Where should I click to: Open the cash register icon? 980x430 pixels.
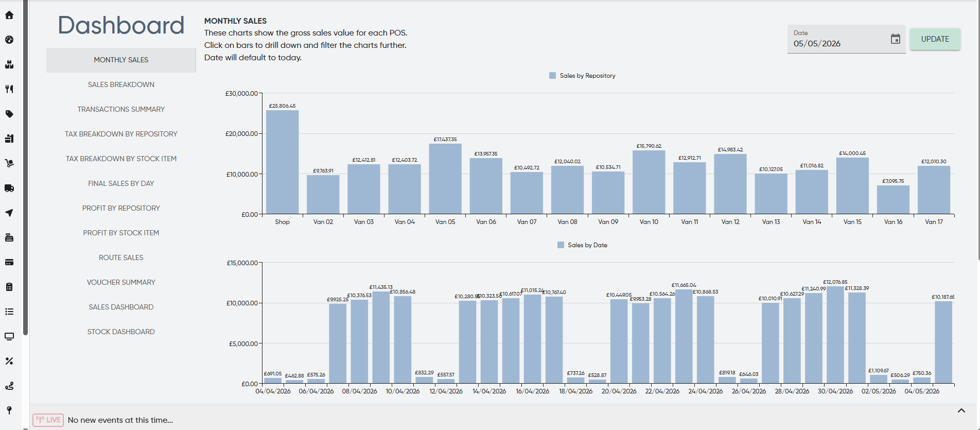click(x=9, y=237)
